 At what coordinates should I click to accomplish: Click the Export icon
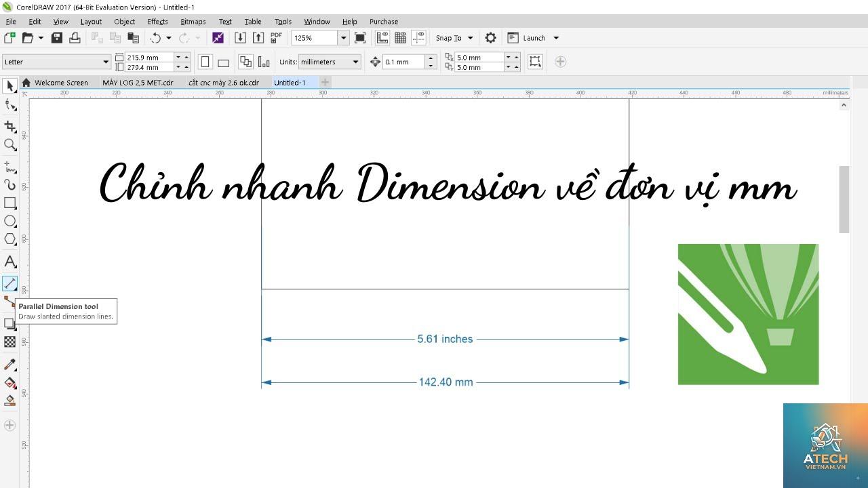[x=258, y=38]
